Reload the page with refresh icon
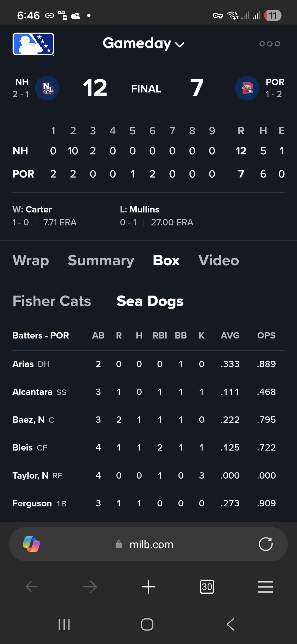The image size is (297, 644). coord(266,544)
